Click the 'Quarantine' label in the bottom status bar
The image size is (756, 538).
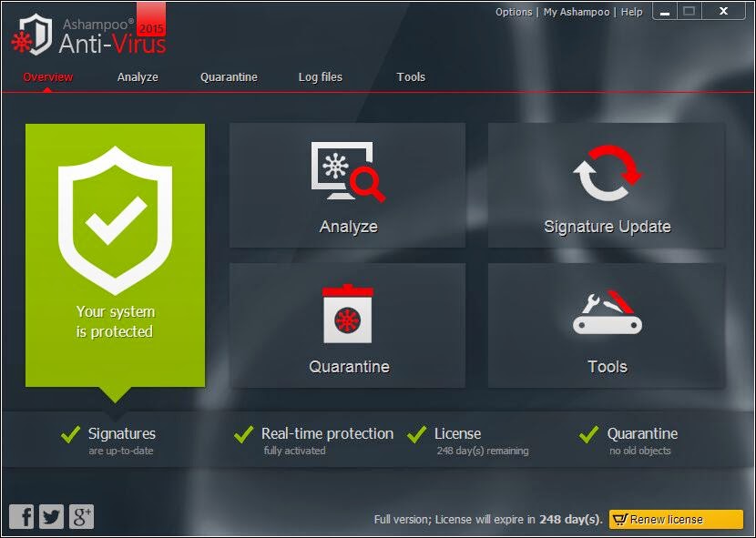pyautogui.click(x=642, y=433)
